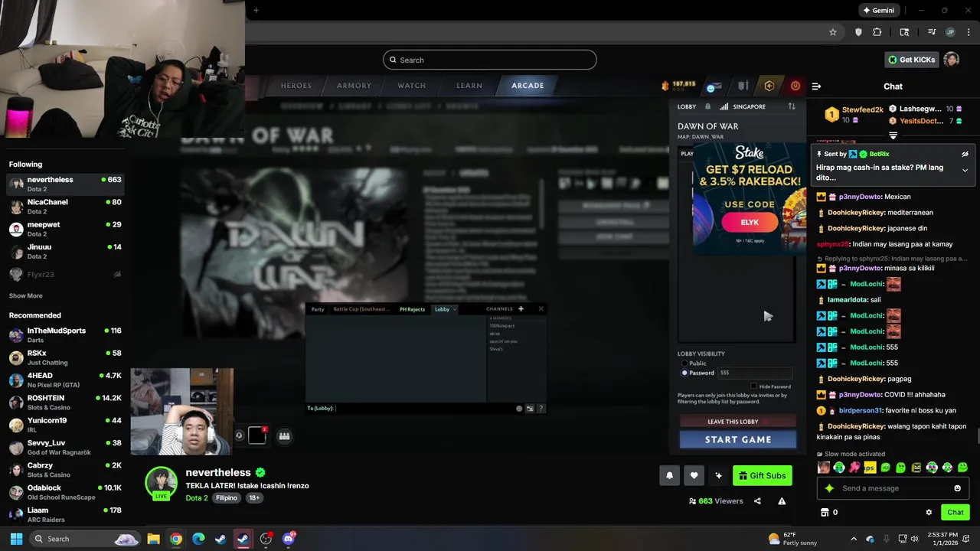The width and height of the screenshot is (980, 551).
Task: Open the Lobby chat tab dropdown arrow
Action: pyautogui.click(x=455, y=309)
